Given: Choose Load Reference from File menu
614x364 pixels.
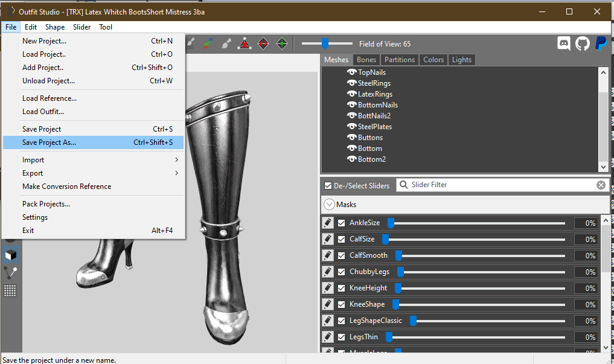Looking at the screenshot, I should (x=93, y=98).
